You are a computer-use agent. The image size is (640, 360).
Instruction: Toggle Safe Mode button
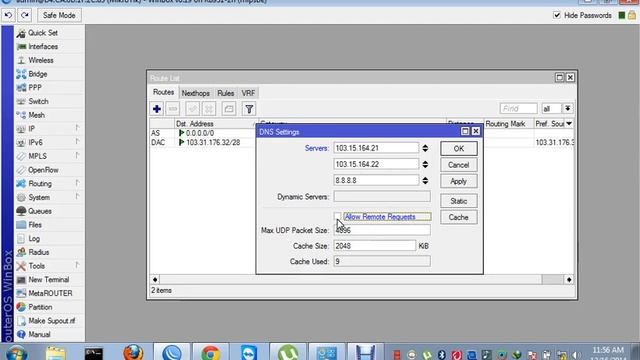pos(59,16)
